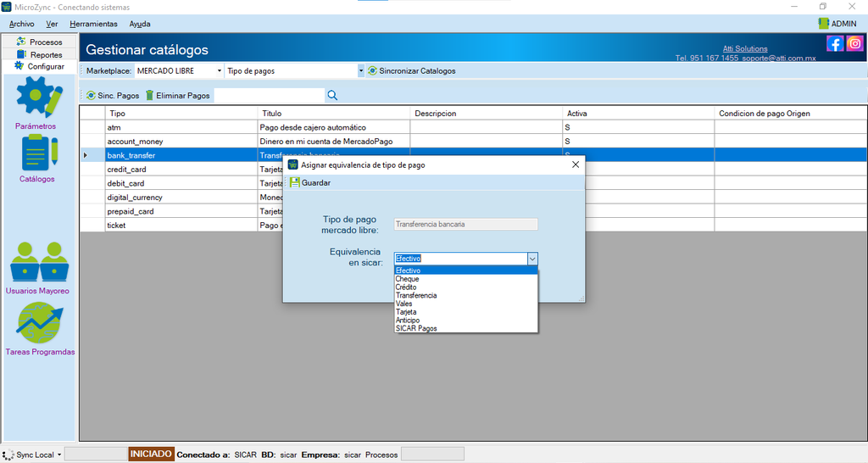Click the Eliminar Pagos trash button
The width and height of the screenshot is (868, 463).
178,95
